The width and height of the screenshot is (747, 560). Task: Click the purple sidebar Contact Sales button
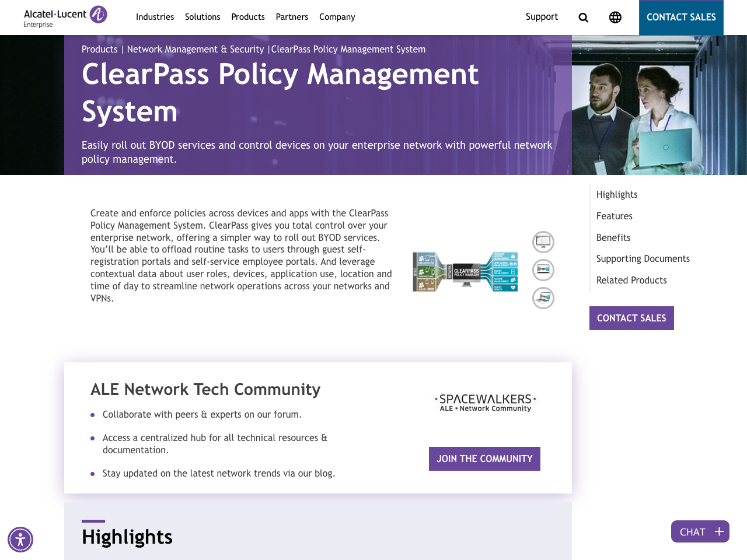click(631, 318)
